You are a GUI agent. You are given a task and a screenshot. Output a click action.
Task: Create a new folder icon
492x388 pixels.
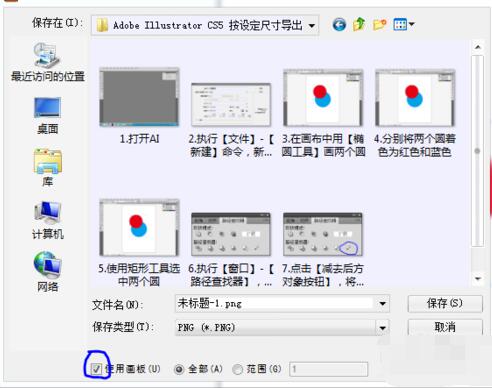[x=379, y=24]
